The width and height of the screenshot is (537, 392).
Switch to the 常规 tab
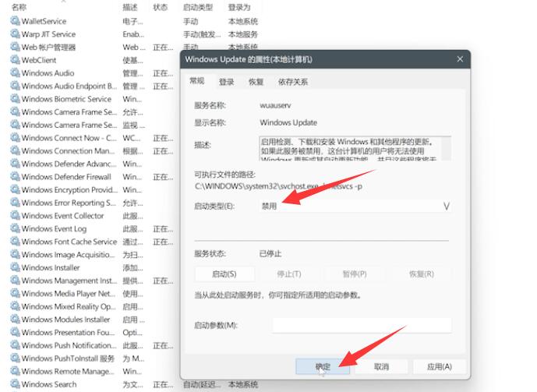[x=197, y=81]
